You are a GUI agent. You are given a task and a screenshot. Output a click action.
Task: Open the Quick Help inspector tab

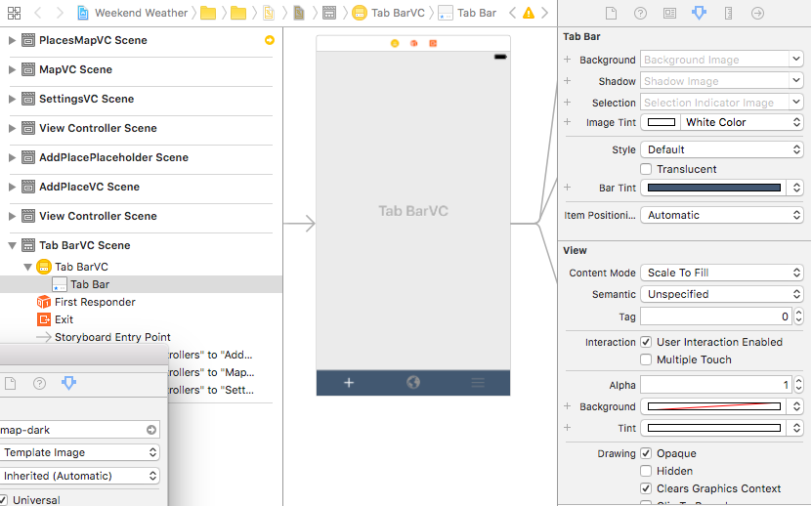point(640,13)
